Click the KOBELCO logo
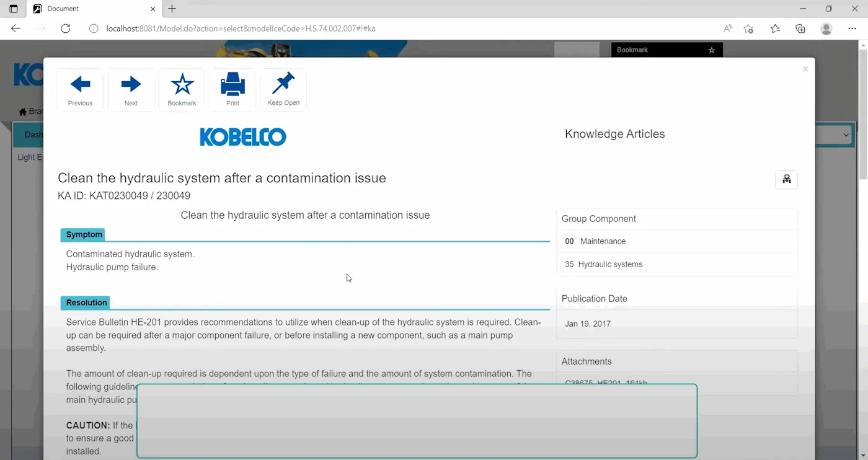The image size is (868, 460). coord(243,137)
